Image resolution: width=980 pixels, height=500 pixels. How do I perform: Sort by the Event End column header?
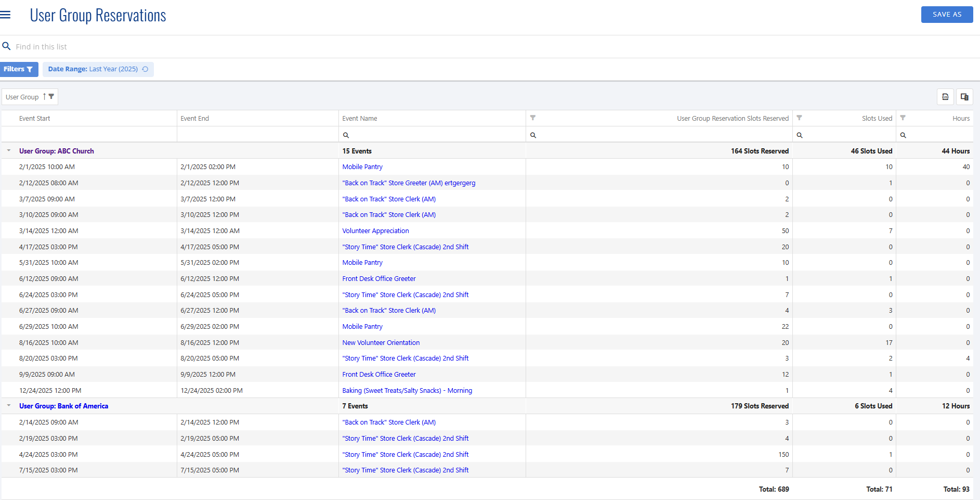pos(195,119)
